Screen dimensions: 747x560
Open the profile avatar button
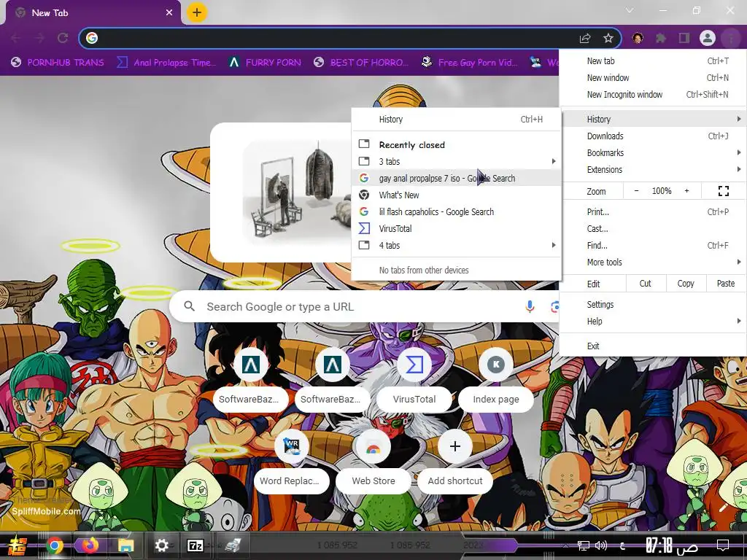tap(708, 38)
